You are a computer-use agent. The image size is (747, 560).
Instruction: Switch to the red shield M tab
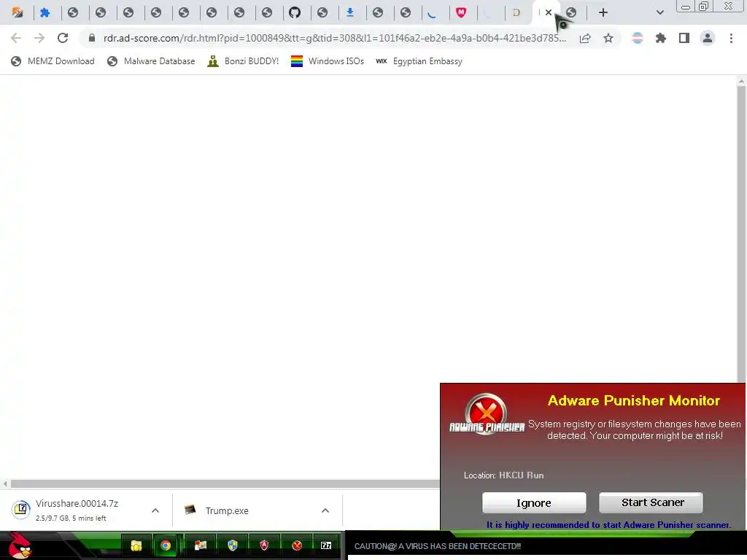461,12
